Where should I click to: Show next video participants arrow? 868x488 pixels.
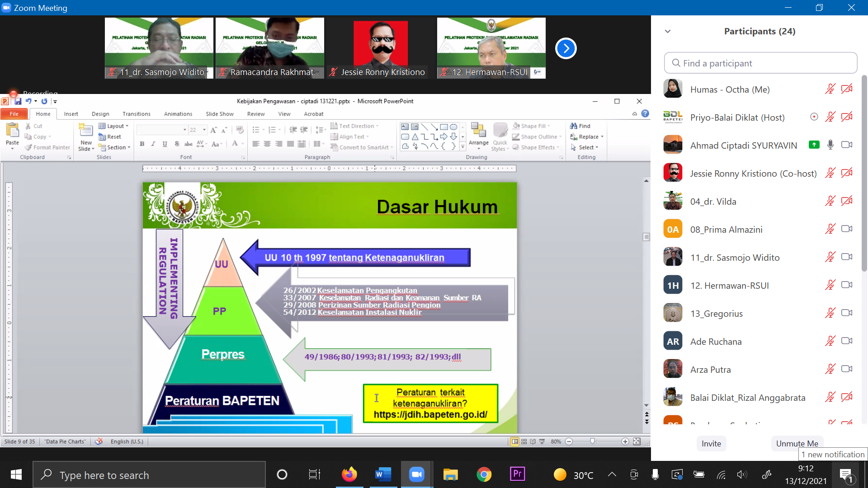pos(566,48)
